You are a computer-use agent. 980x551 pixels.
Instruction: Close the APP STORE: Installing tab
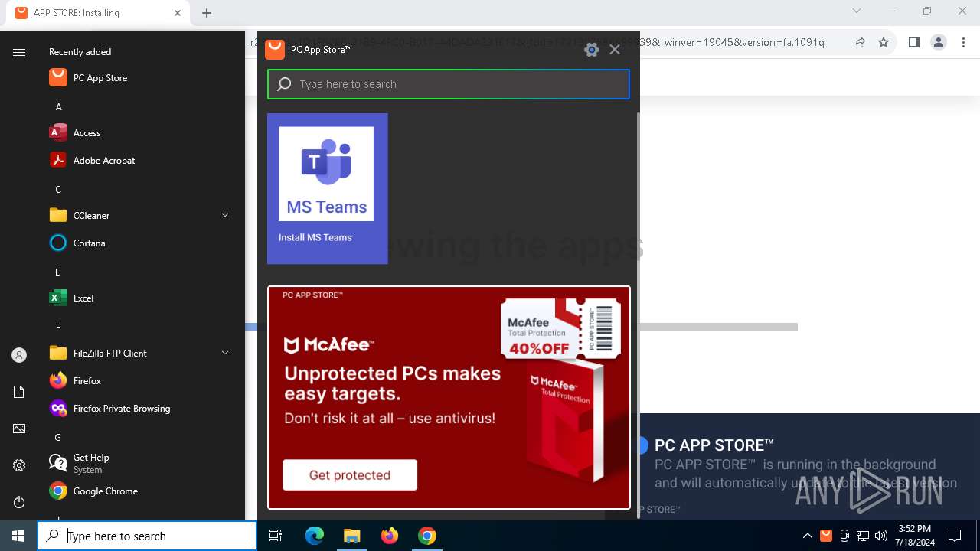point(178,13)
